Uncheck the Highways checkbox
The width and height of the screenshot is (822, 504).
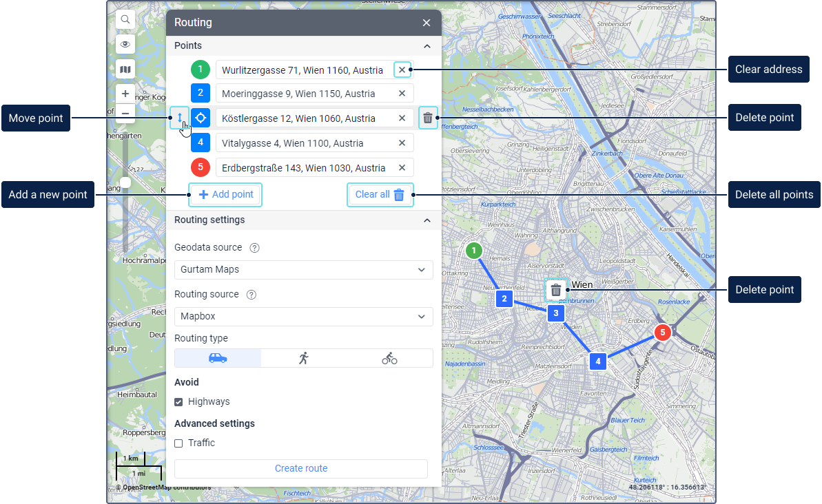(x=178, y=402)
